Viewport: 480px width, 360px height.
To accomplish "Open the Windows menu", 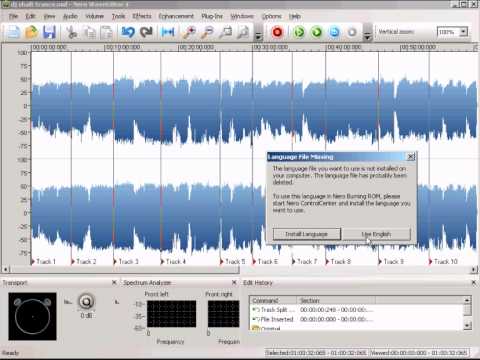I will pos(242,16).
